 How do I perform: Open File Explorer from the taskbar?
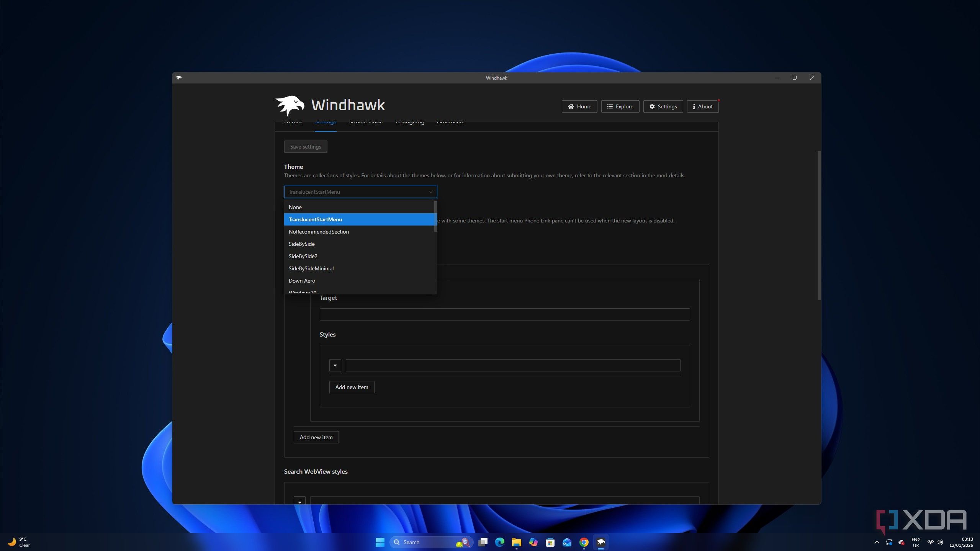[x=516, y=542]
